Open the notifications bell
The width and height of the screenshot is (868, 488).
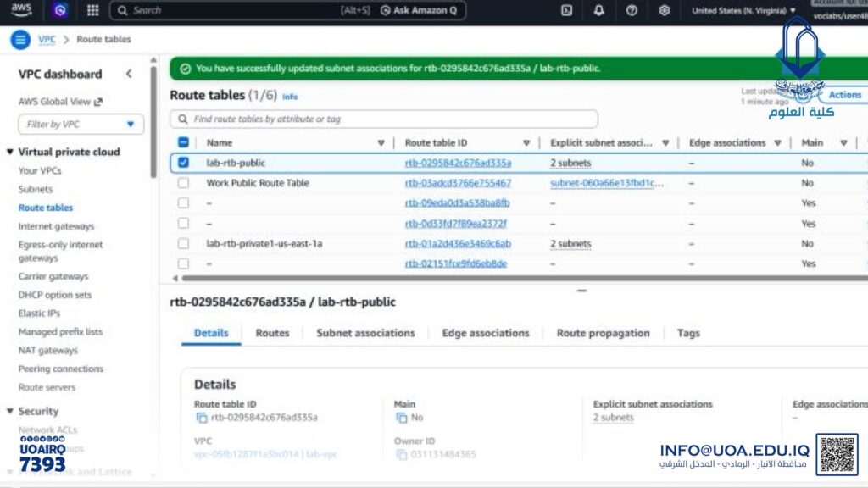599,10
